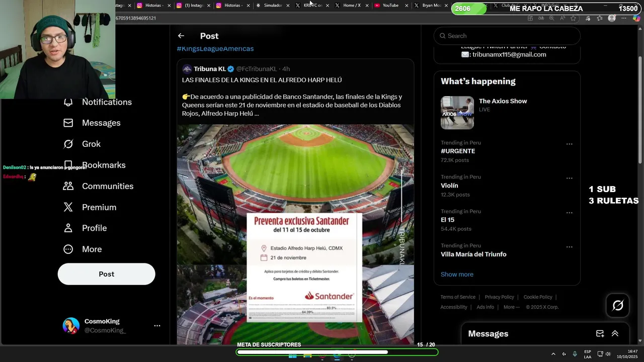
Task: Open the Accessibility footer link
Action: pyautogui.click(x=454, y=307)
